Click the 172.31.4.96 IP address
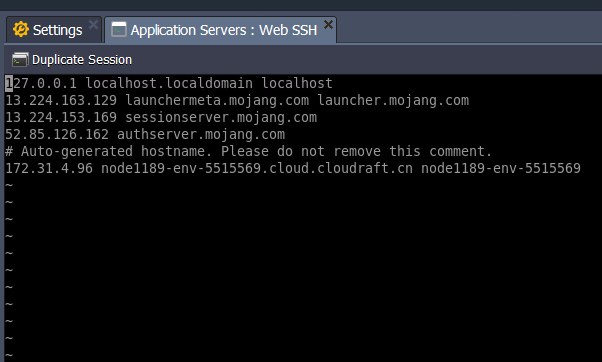602x362 pixels. tap(49, 168)
